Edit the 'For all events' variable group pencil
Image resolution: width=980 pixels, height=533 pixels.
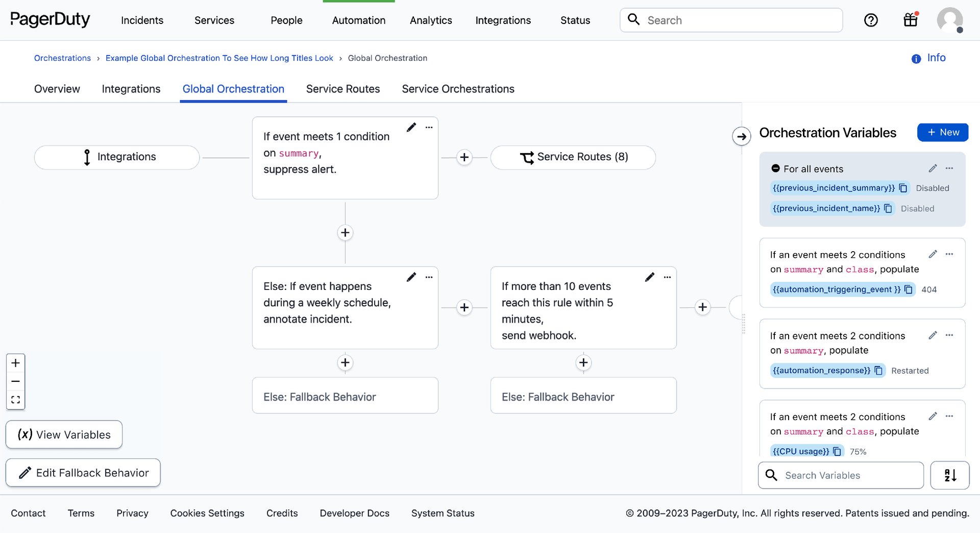pos(933,168)
